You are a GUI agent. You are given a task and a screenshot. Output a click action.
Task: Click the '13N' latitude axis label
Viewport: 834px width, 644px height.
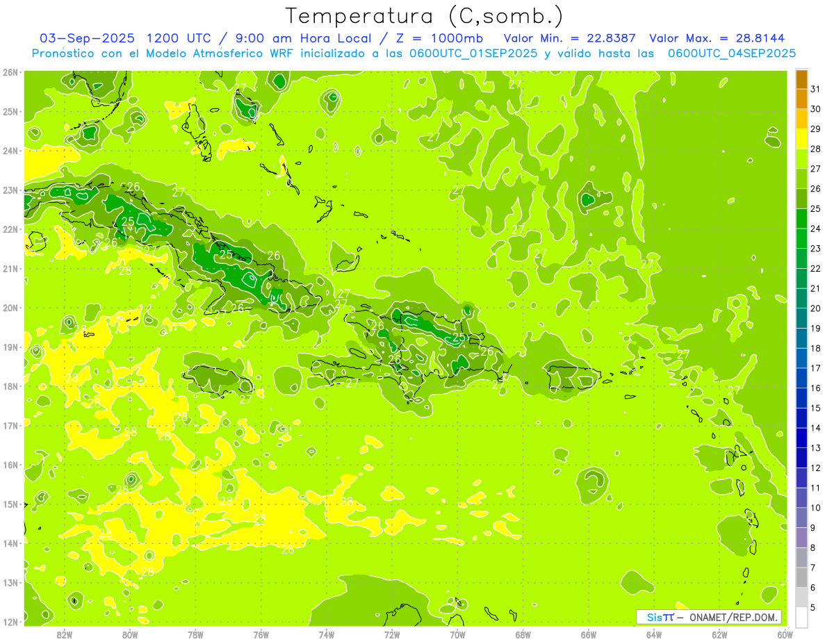click(x=10, y=583)
